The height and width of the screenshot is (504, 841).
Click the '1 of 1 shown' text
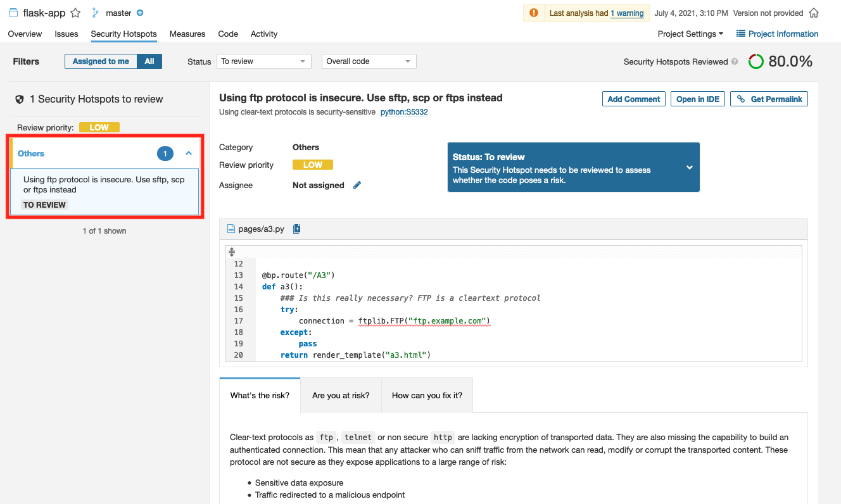104,231
